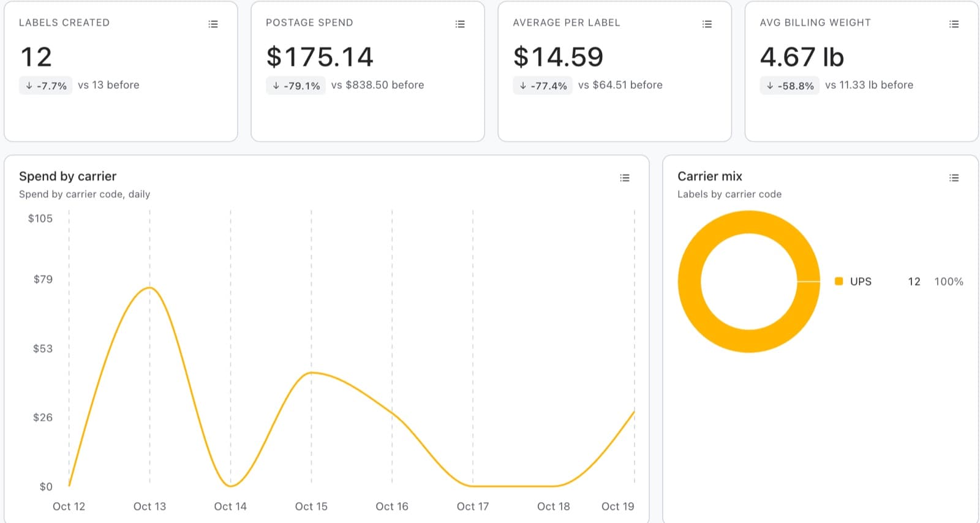
Task: Click the 'Spend by carrier' chart title
Action: tap(67, 176)
